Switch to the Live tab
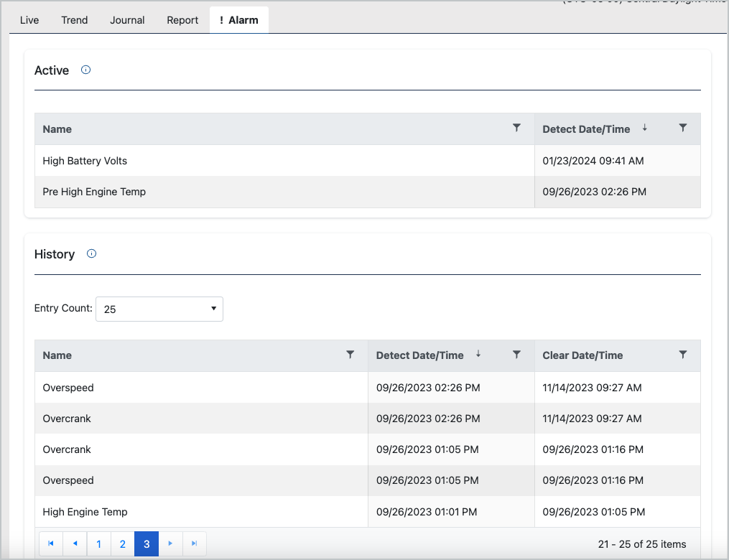 (29, 20)
